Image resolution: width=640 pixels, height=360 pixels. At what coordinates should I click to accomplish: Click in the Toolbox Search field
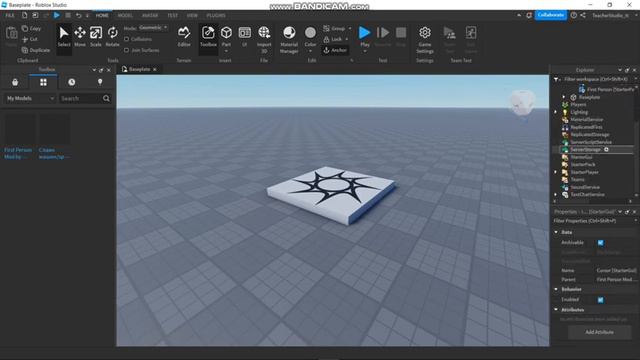(x=81, y=98)
